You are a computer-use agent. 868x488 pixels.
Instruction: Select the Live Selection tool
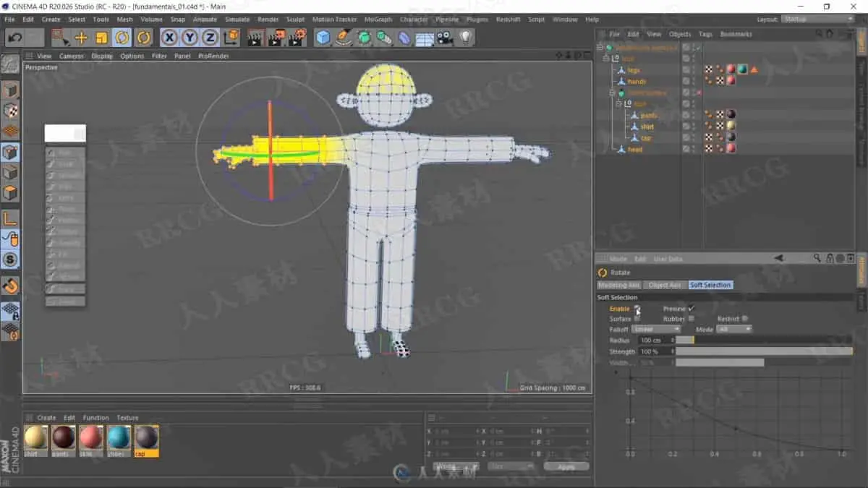click(x=61, y=38)
